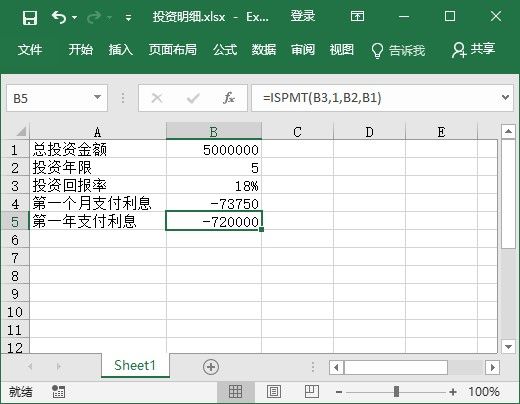Click the vertical scrollbar up arrow
The height and width of the screenshot is (404, 520).
pos(508,131)
